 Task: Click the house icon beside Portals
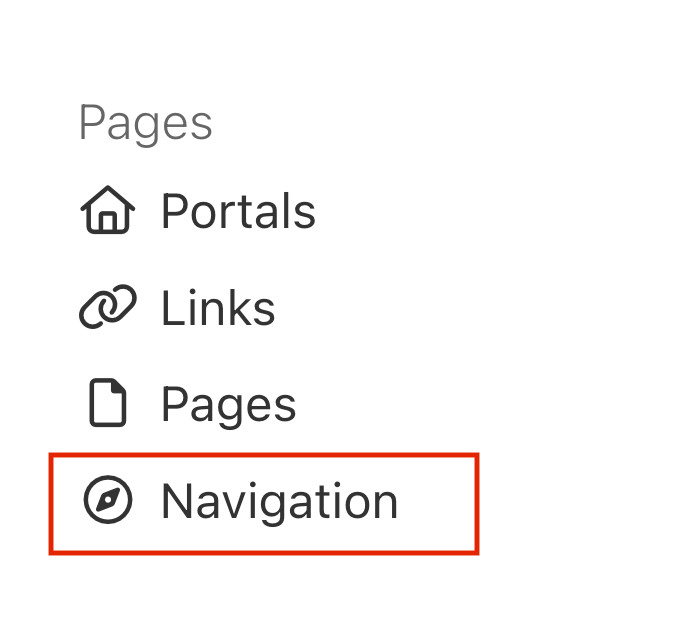pos(107,212)
